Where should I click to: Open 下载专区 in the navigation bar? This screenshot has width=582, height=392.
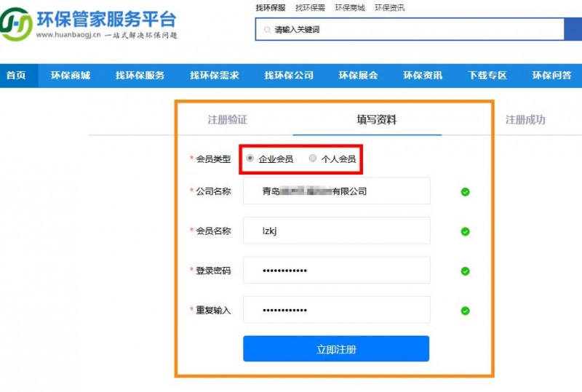[x=487, y=76]
